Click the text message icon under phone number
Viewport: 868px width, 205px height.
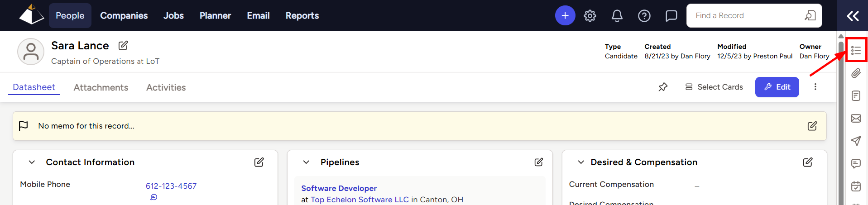click(154, 197)
